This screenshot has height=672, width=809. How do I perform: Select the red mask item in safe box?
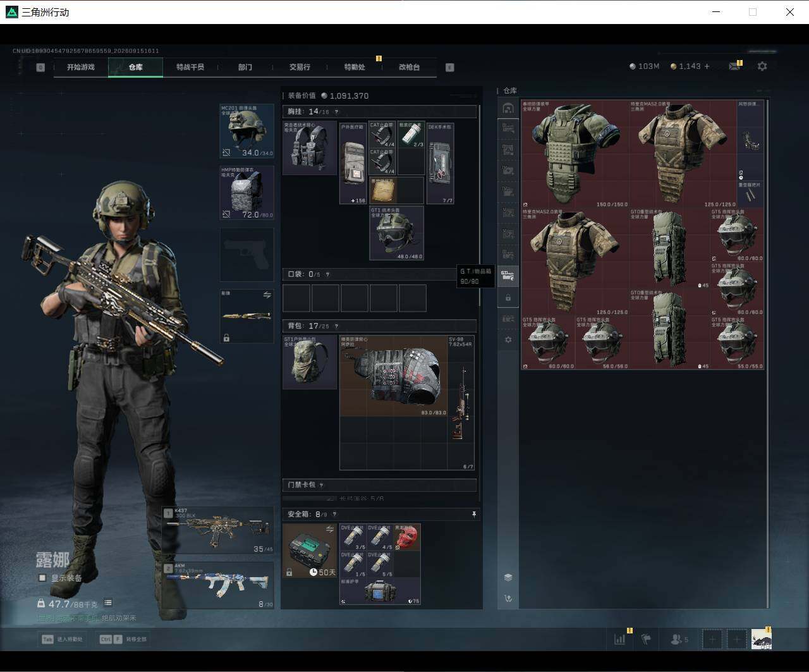407,537
